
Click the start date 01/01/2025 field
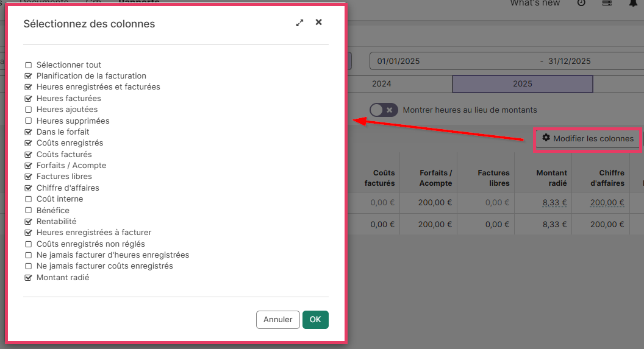click(398, 61)
